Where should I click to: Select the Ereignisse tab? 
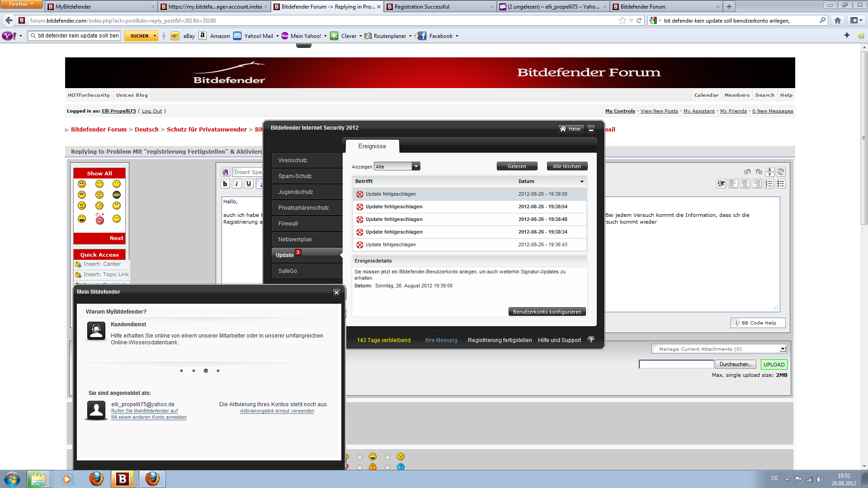[372, 146]
